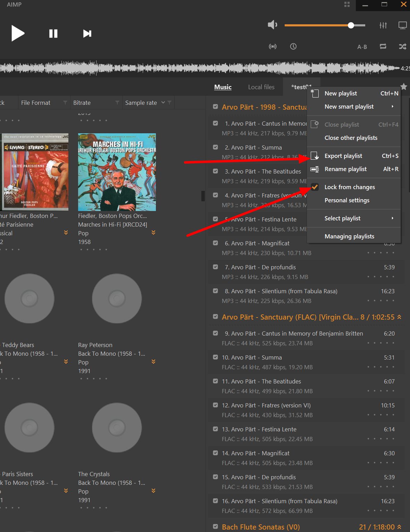The image size is (410, 532).
Task: Click the Play button
Action: point(18,33)
